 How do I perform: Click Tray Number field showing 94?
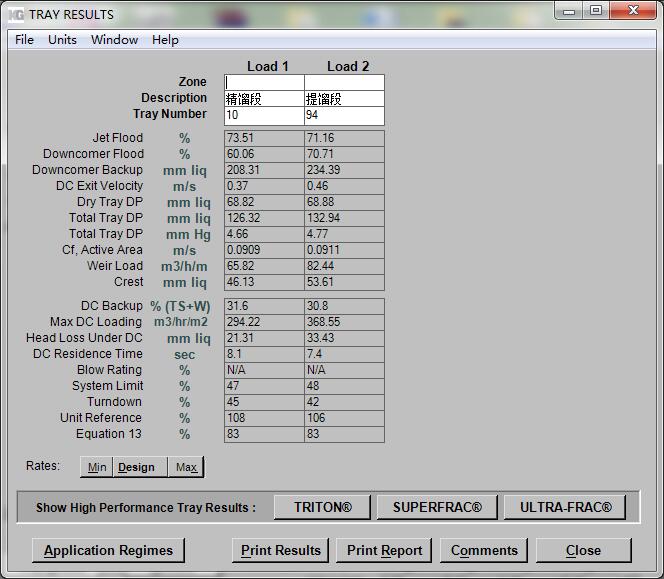pyautogui.click(x=344, y=116)
